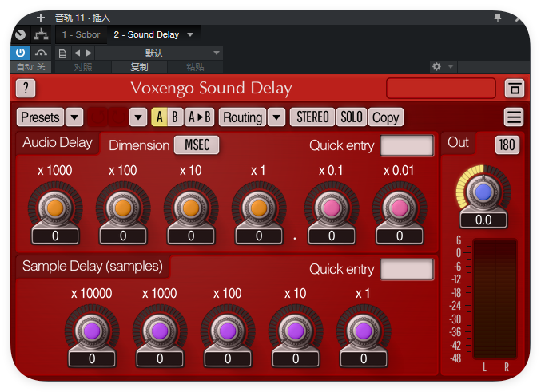
Task: Click the Sample Delay Quick entry field
Action: pyautogui.click(x=407, y=269)
